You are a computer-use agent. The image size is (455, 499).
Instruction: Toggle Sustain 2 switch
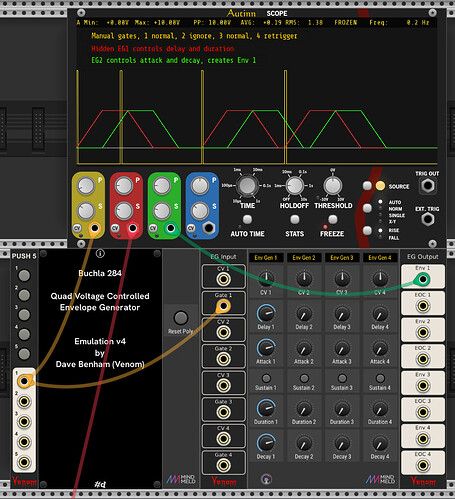[x=304, y=378]
